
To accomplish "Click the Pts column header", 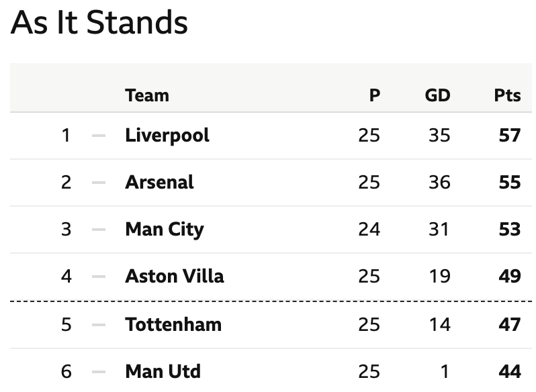I will (508, 95).
